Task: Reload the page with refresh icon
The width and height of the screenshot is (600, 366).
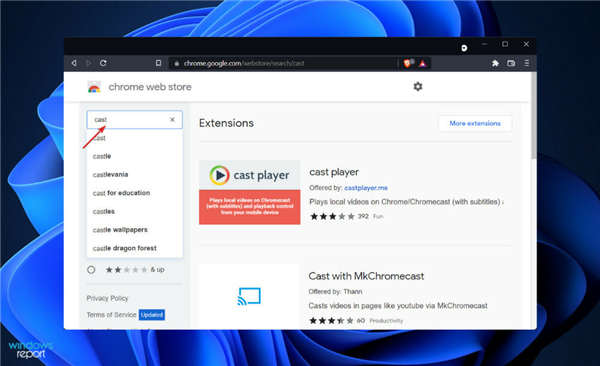Action: tap(103, 63)
